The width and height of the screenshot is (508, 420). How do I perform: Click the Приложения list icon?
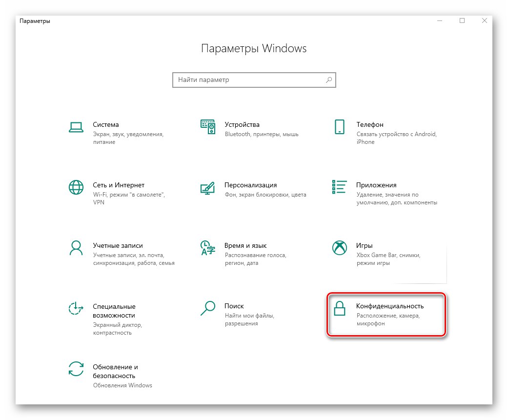(x=340, y=187)
